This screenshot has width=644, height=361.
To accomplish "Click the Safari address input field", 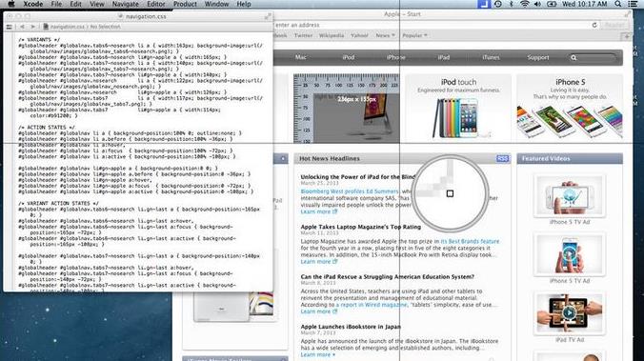I will coord(432,25).
